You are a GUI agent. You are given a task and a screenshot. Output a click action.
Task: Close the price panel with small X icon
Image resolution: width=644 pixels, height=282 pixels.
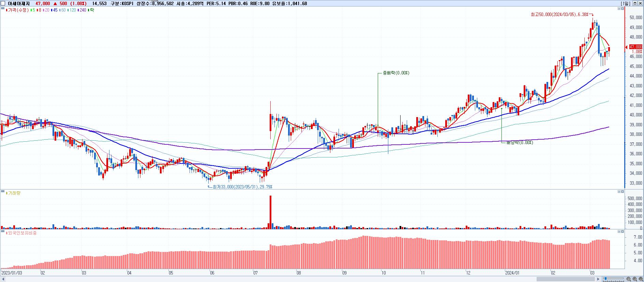click(623, 9)
